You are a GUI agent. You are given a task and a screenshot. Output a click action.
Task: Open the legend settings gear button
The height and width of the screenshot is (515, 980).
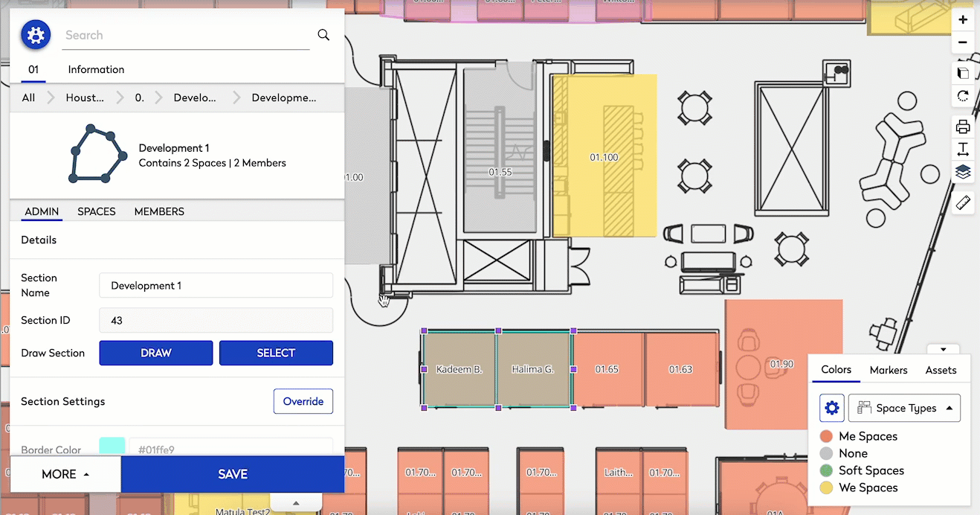click(832, 408)
